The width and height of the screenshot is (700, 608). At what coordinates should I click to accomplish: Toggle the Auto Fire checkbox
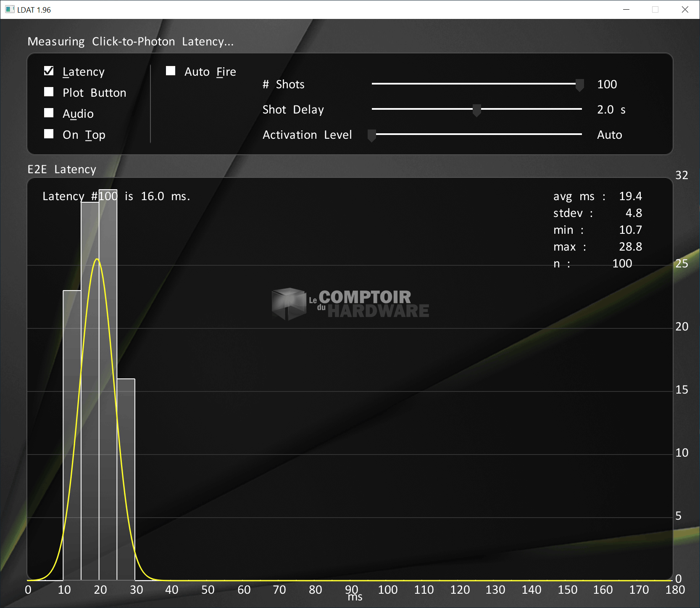pyautogui.click(x=171, y=71)
